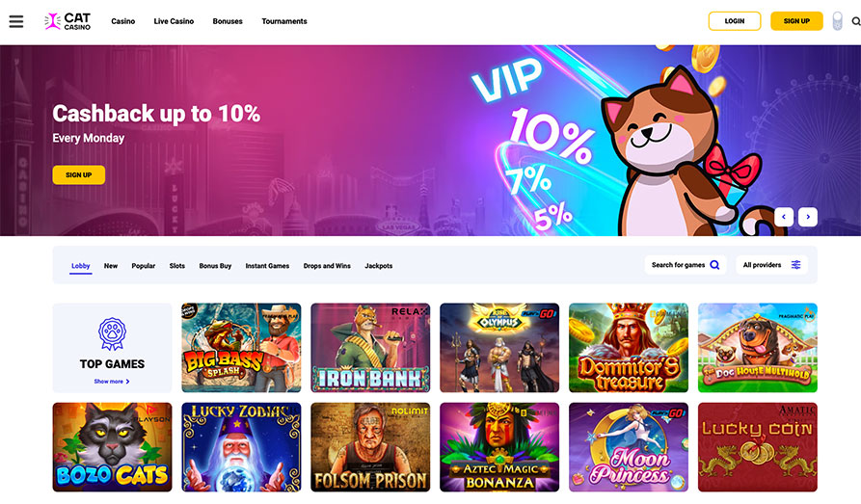Open the All providers dropdown
Image resolution: width=861 pixels, height=504 pixels.
point(771,265)
